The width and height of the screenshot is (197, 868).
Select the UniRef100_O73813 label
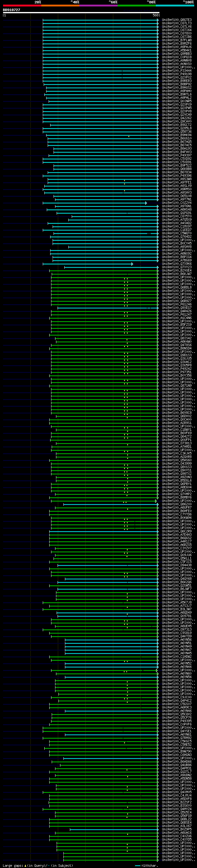(177, 443)
